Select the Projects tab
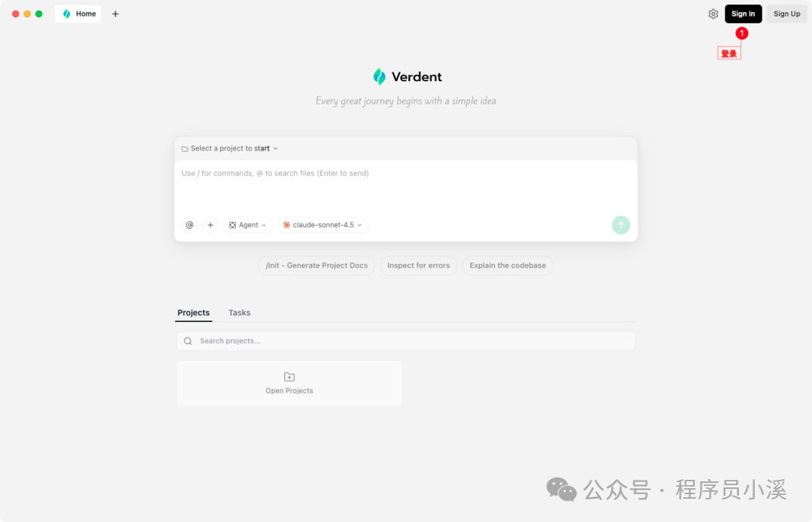 194,313
